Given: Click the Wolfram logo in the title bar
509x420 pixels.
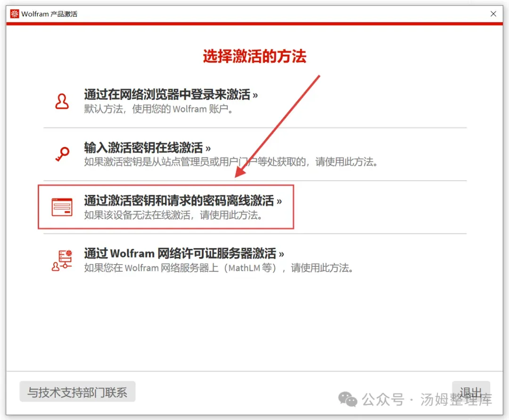Looking at the screenshot, I should click(15, 14).
